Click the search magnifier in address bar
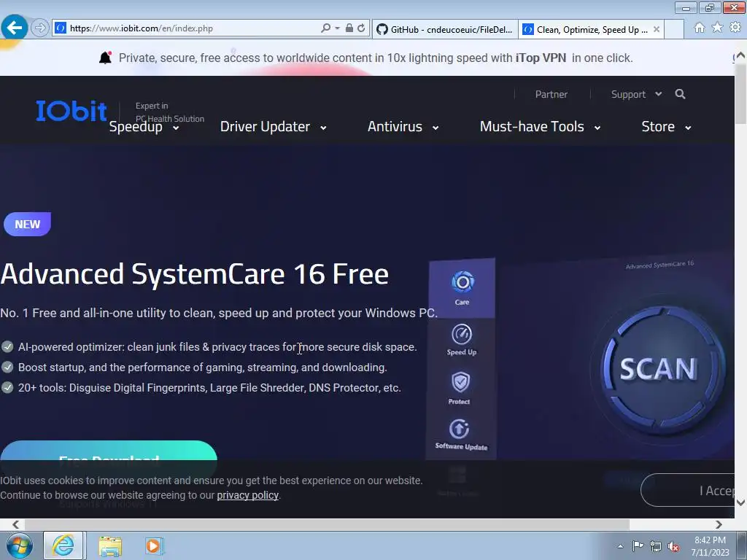Viewport: 747px width, 560px height. 326,28
